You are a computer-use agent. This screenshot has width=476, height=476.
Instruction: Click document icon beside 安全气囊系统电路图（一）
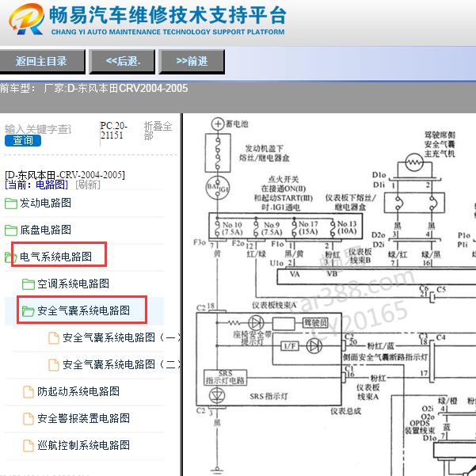coord(54,338)
